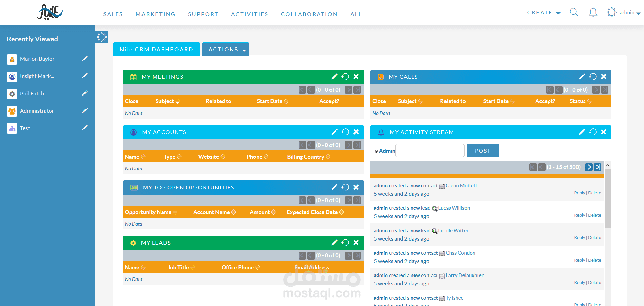Click the activity stream post input
Viewport: 644px width, 306px height.
[430, 150]
